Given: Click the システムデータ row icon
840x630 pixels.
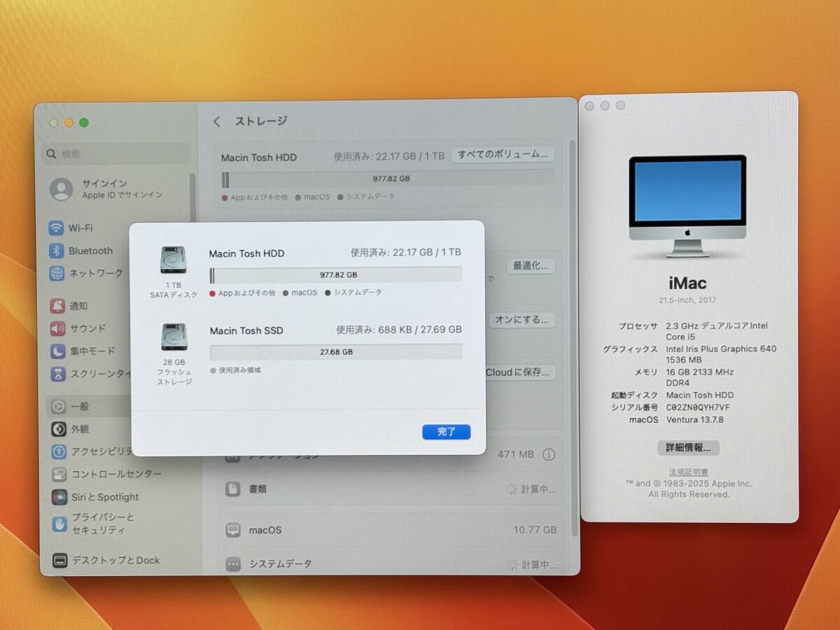Looking at the screenshot, I should coord(233,563).
